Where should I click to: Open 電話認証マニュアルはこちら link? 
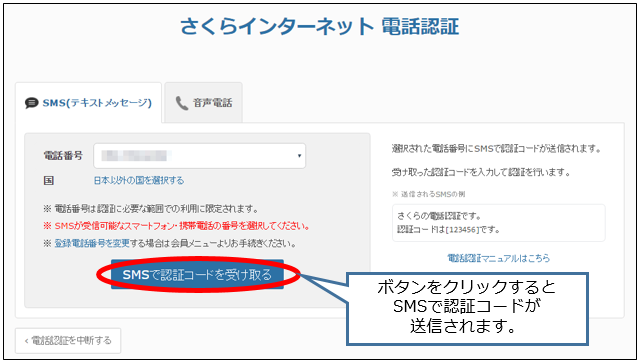click(x=498, y=258)
